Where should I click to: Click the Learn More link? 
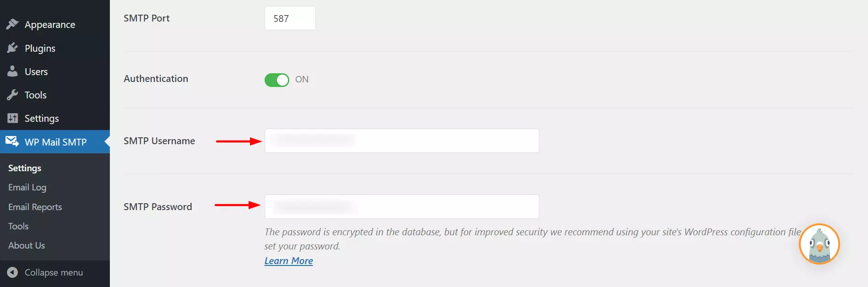click(x=288, y=260)
